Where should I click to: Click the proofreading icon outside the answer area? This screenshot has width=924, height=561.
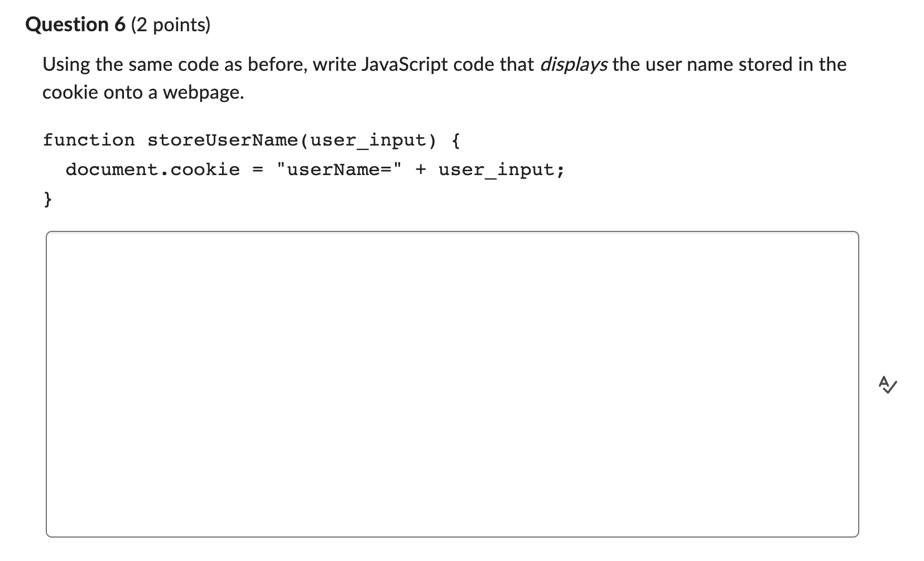click(887, 385)
